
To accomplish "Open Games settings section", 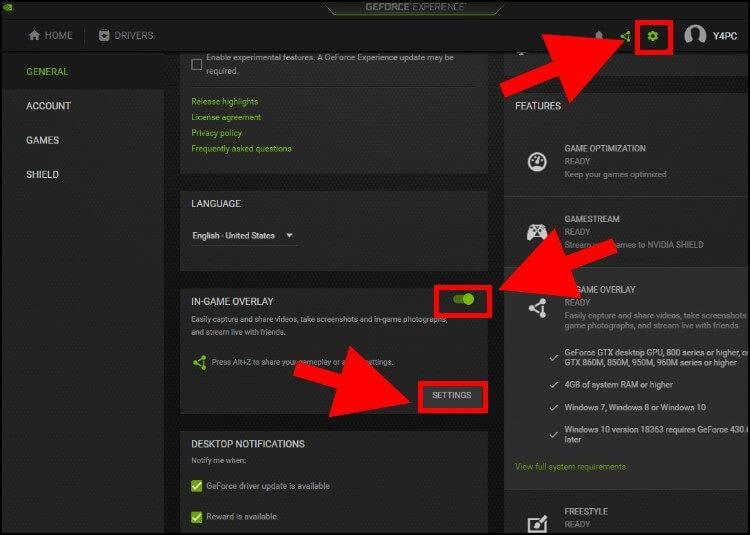I will (43, 140).
